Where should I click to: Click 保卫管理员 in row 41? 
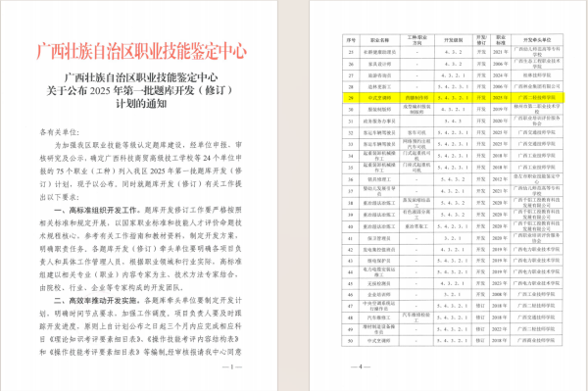379,238
